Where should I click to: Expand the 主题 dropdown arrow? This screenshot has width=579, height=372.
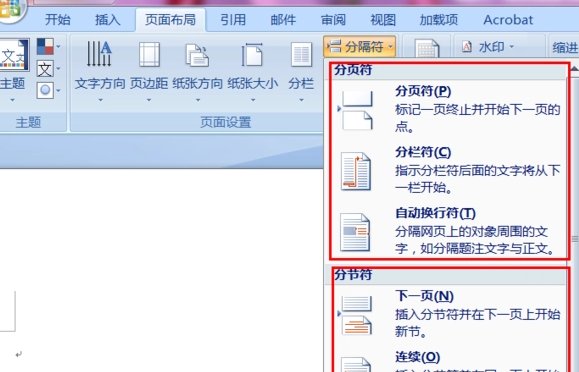tap(12, 100)
